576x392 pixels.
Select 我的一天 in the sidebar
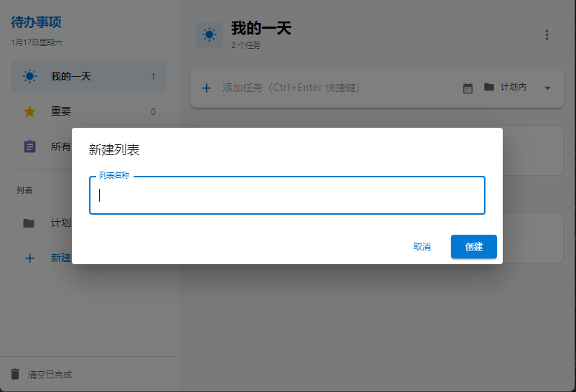[71, 77]
